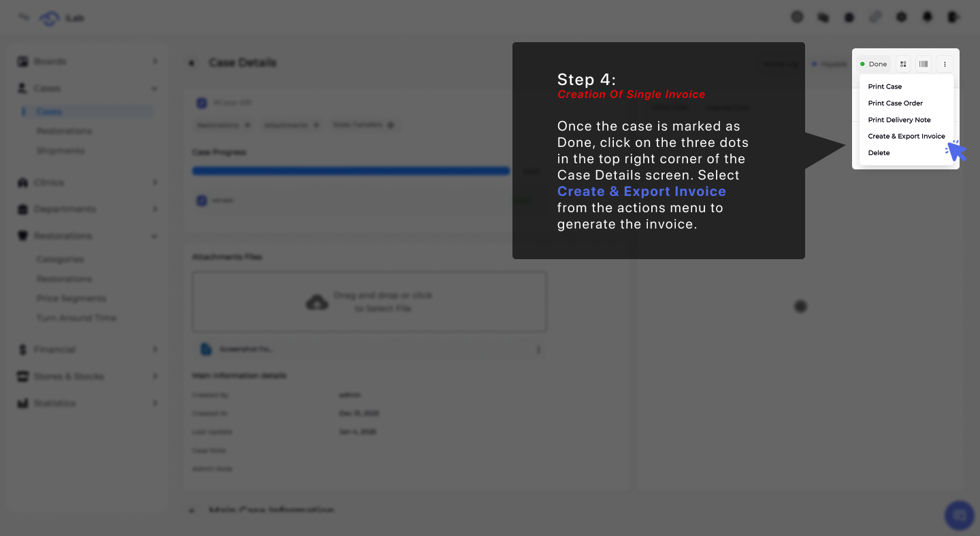Expand the Departments section chevron

click(155, 209)
